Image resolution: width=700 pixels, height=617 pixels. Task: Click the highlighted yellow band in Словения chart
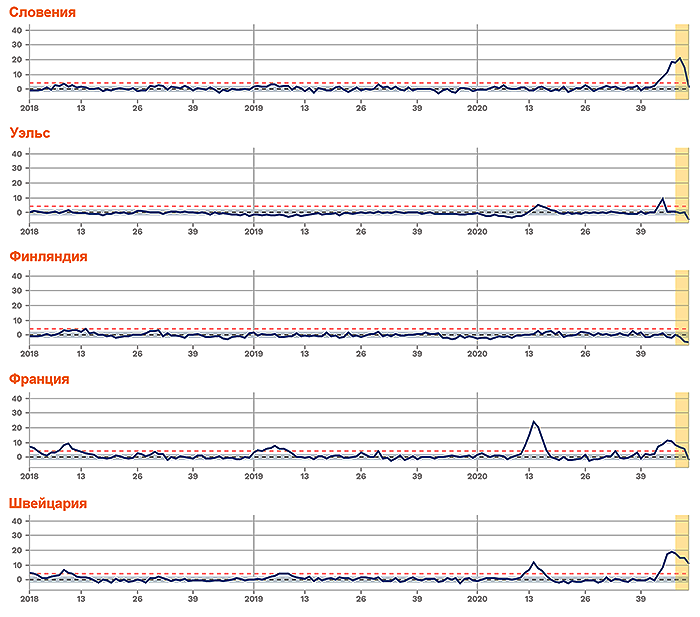(682, 62)
